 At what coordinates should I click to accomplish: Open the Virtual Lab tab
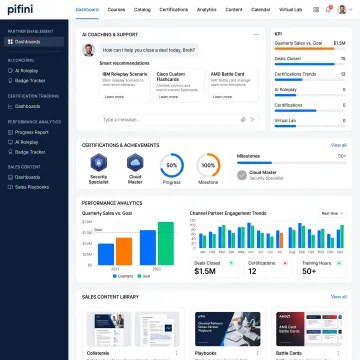[290, 10]
